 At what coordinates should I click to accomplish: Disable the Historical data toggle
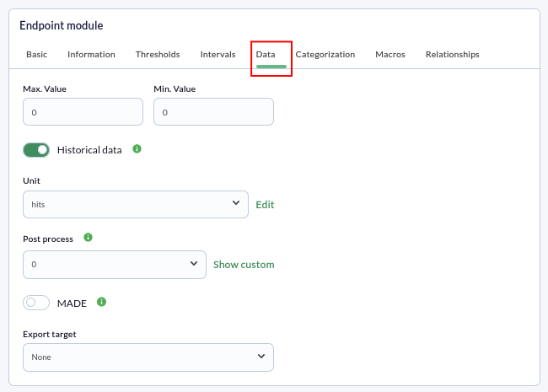pyautogui.click(x=36, y=150)
